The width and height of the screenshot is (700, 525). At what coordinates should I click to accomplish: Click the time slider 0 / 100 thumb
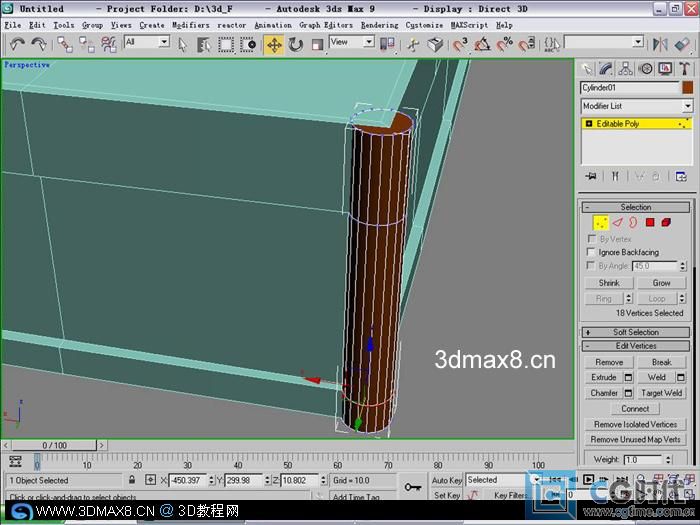(54, 445)
